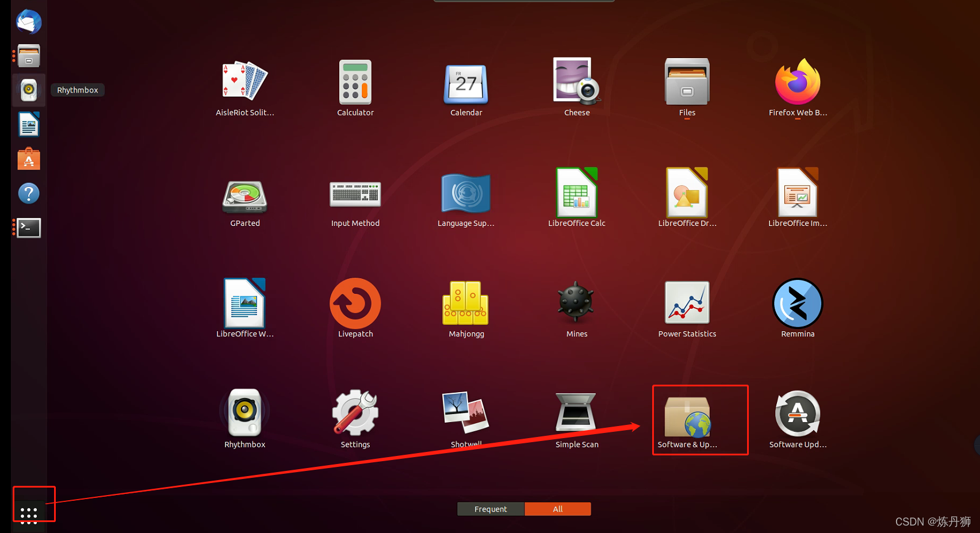980x533 pixels.
Task: Open Help from the dock
Action: 29,194
